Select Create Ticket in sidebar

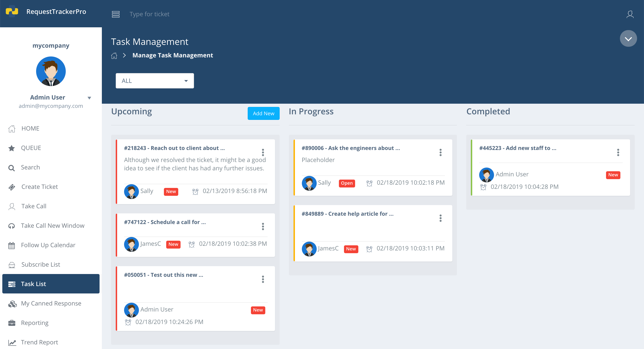click(x=51, y=187)
